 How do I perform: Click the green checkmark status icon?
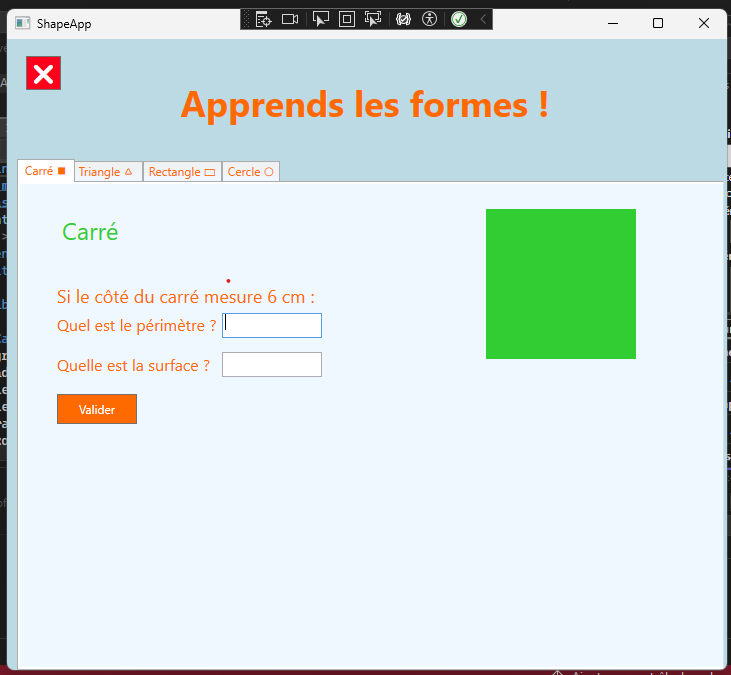click(459, 19)
